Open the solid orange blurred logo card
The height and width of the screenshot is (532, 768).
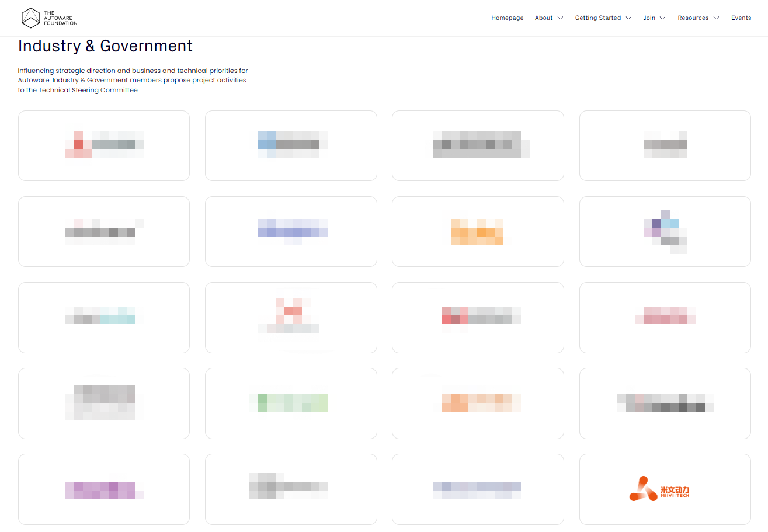tap(478, 232)
